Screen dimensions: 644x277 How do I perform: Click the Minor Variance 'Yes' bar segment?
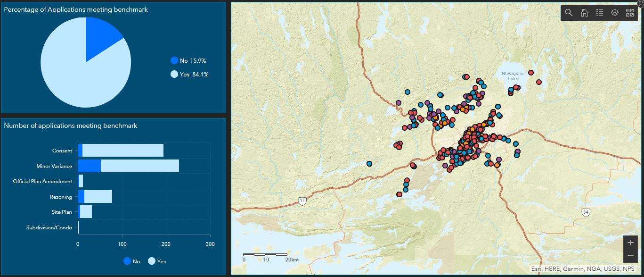coord(139,166)
